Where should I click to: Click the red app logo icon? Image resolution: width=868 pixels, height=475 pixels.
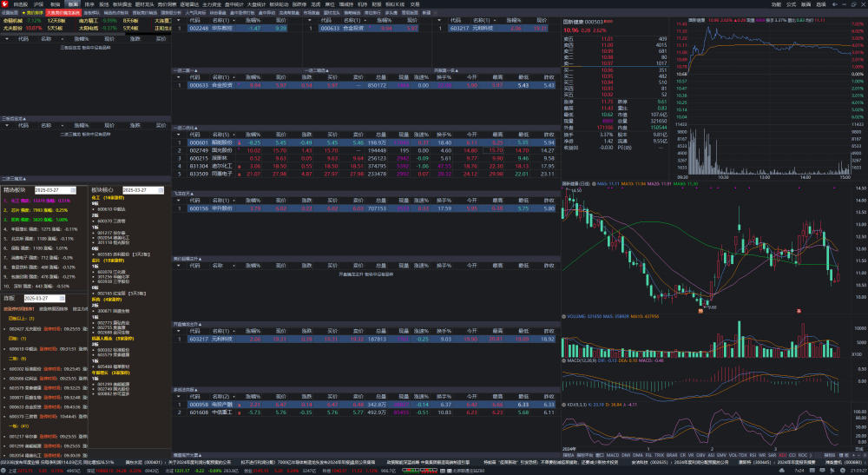4,3
